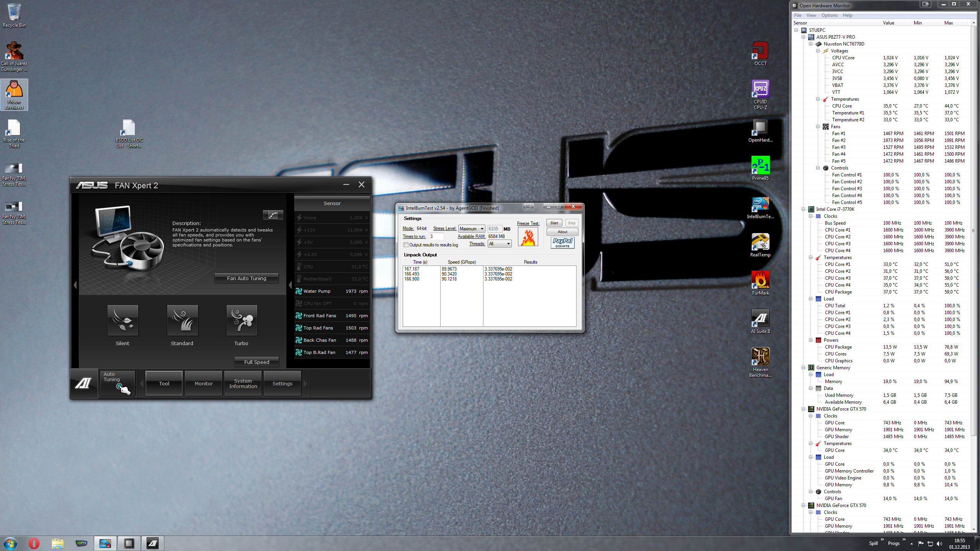The height and width of the screenshot is (551, 980).
Task: Click the PayPal Donate image
Action: [x=562, y=243]
